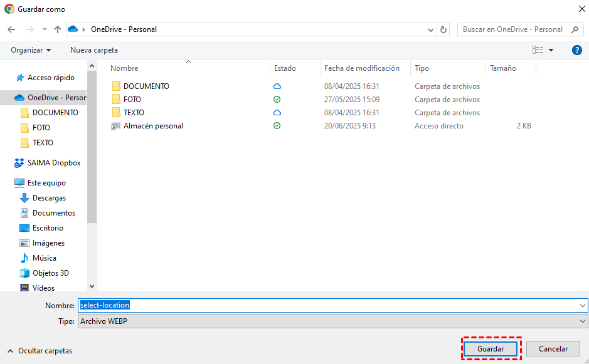Click cloud status icon of TEXTO
The height and width of the screenshot is (364, 589).
click(x=277, y=113)
